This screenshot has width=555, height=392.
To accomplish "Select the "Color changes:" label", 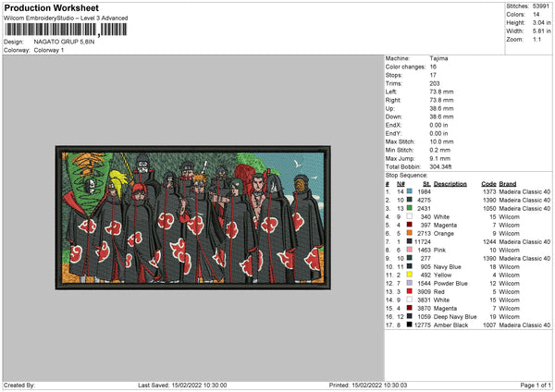I will tap(405, 67).
